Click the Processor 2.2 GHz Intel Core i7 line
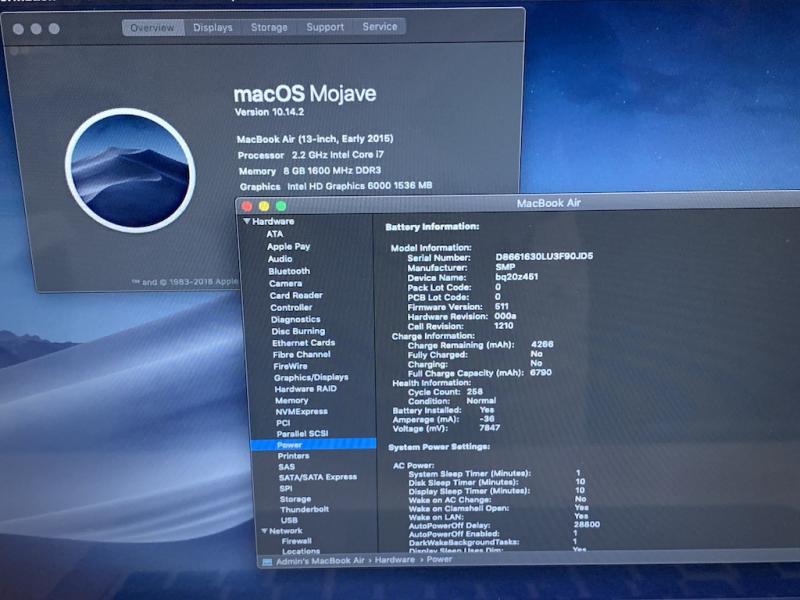 click(x=311, y=155)
